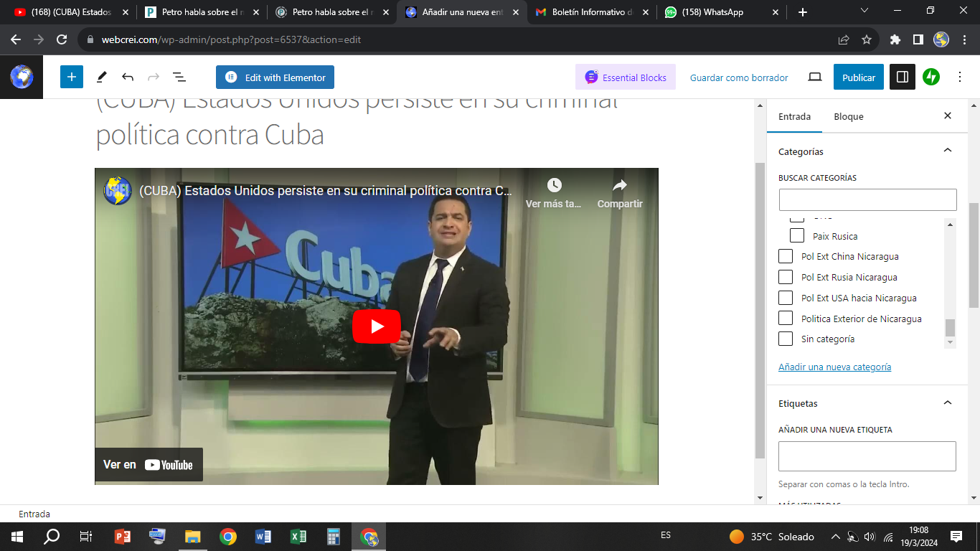The width and height of the screenshot is (980, 551).
Task: Click the Ver más tarde clock icon
Action: [x=555, y=185]
